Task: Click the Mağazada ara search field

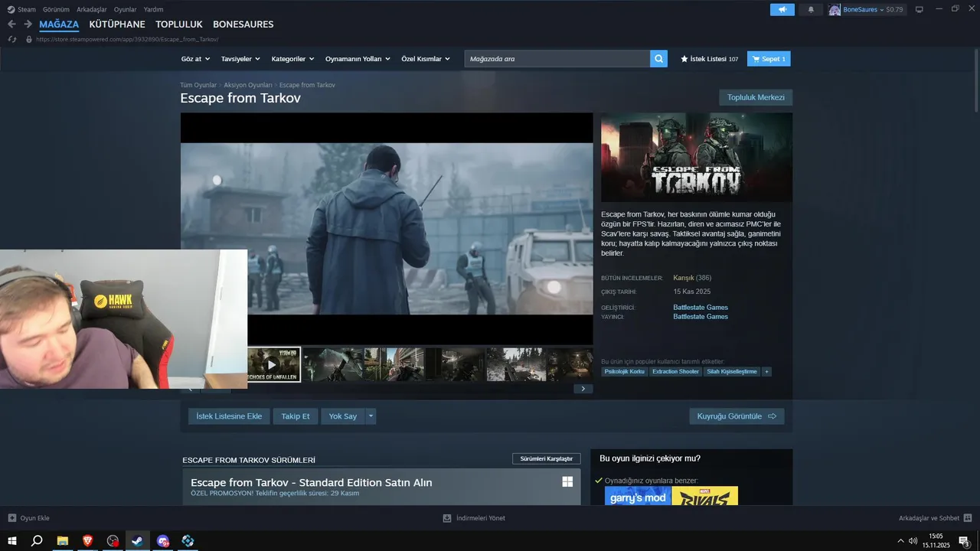Action: pos(557,59)
